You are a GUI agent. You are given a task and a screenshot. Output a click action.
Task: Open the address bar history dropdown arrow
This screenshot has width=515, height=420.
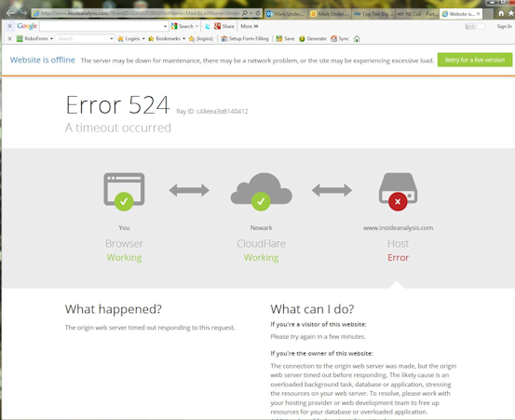tap(251, 13)
